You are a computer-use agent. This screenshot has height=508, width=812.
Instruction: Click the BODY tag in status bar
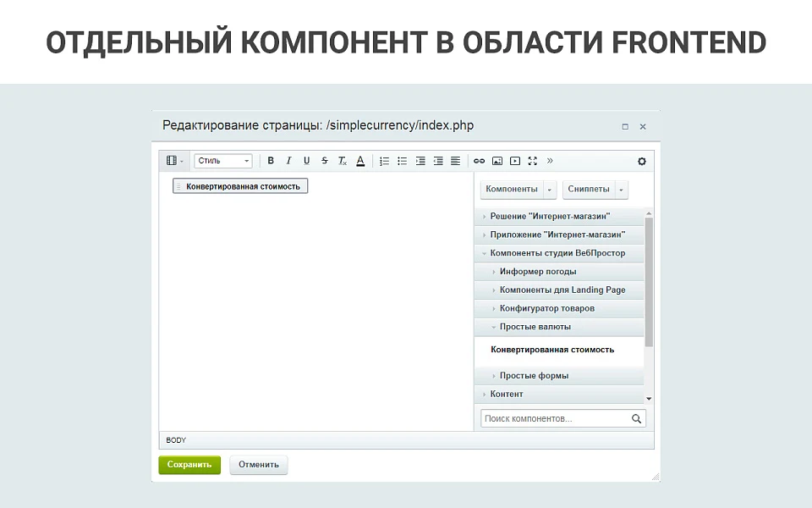(176, 440)
